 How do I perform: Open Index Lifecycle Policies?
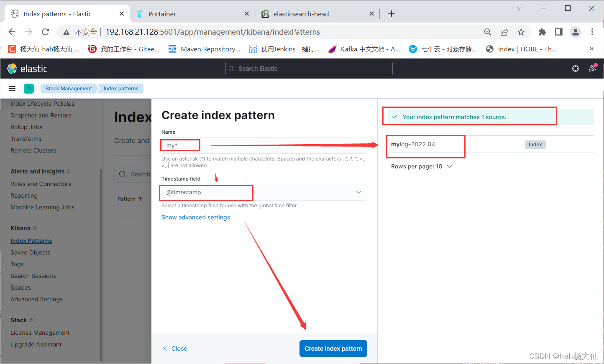pyautogui.click(x=42, y=104)
